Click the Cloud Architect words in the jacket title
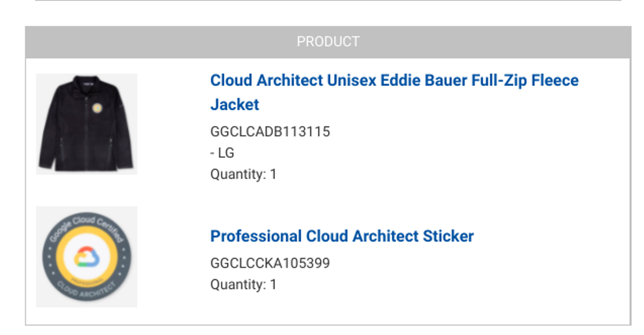 pyautogui.click(x=267, y=81)
